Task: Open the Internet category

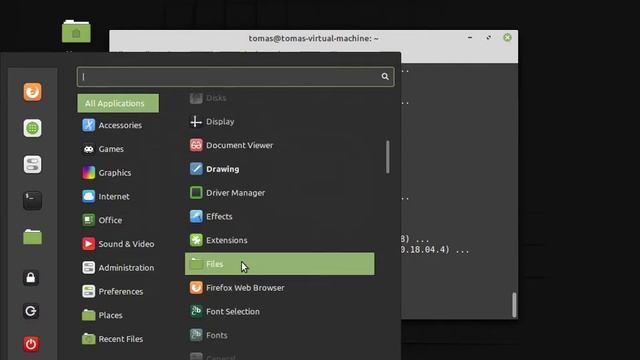Action: click(x=118, y=196)
